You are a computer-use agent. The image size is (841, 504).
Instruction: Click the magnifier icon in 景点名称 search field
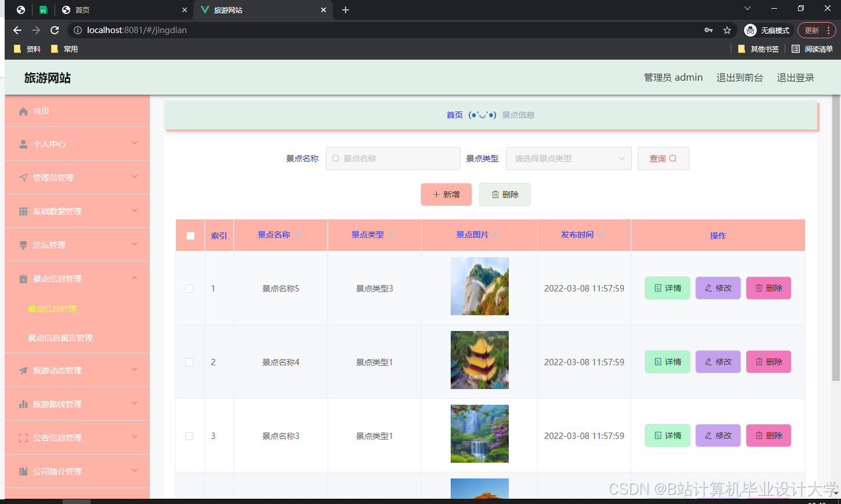click(x=336, y=159)
